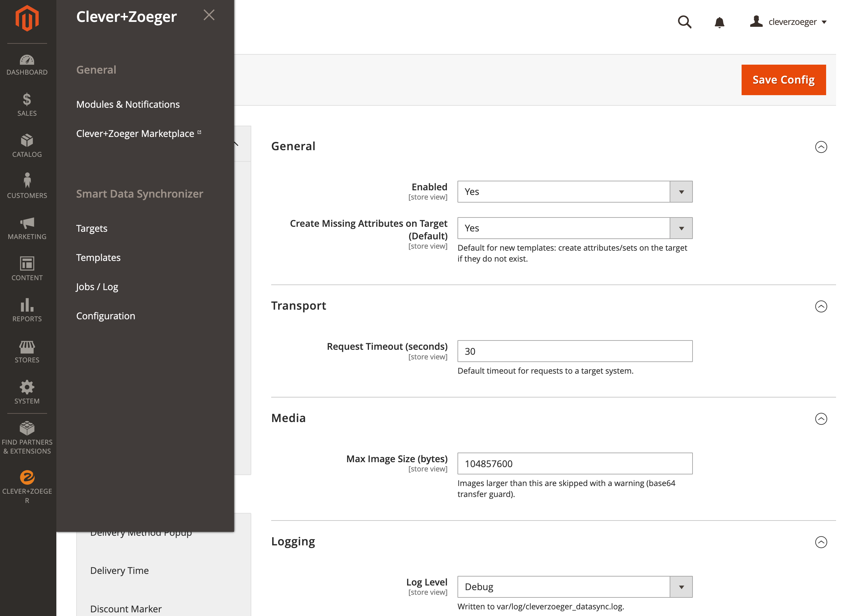Click the Log Level label
Image resolution: width=848 pixels, height=616 pixels.
(427, 582)
